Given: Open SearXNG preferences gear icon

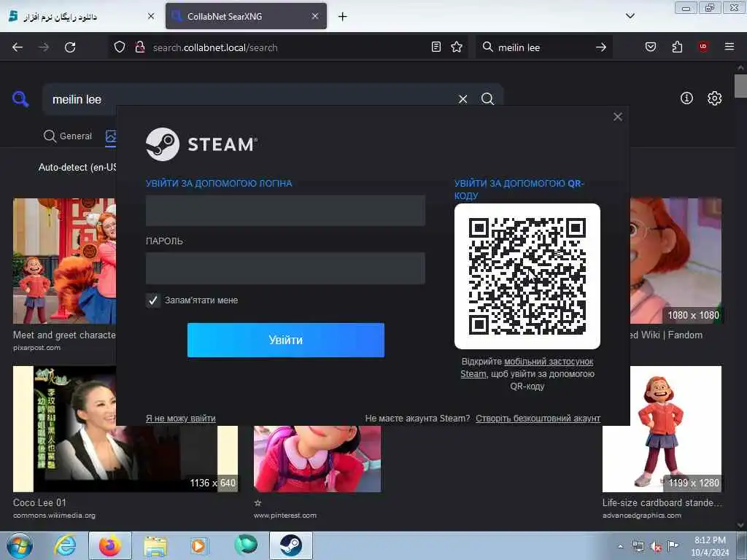Looking at the screenshot, I should 714,98.
